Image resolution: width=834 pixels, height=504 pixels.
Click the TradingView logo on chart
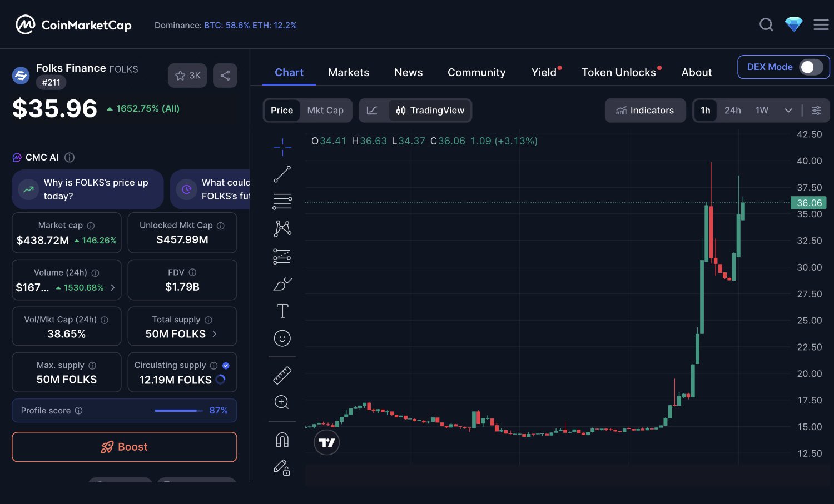click(327, 442)
